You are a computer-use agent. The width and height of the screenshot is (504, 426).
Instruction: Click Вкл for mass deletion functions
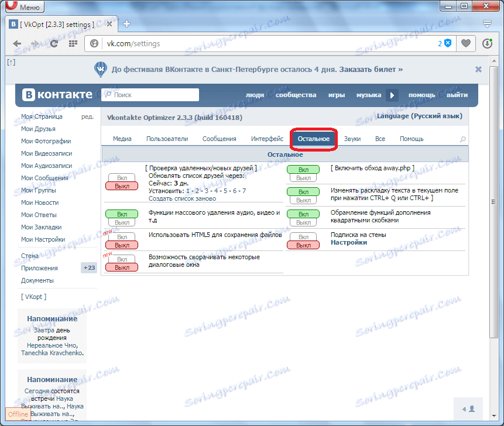122,214
